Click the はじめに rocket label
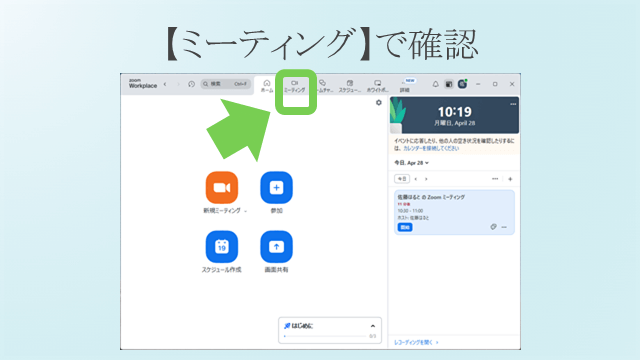The image size is (640, 360). point(298,326)
